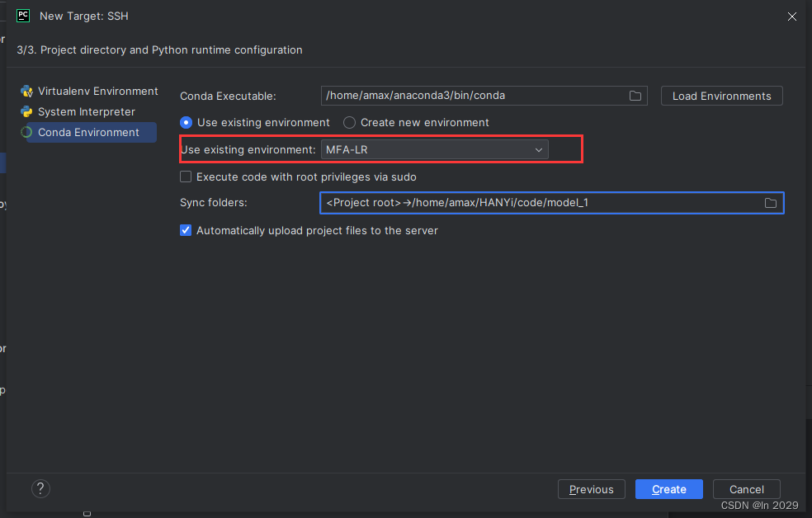This screenshot has height=518, width=812.
Task: Click the Create button
Action: (669, 489)
